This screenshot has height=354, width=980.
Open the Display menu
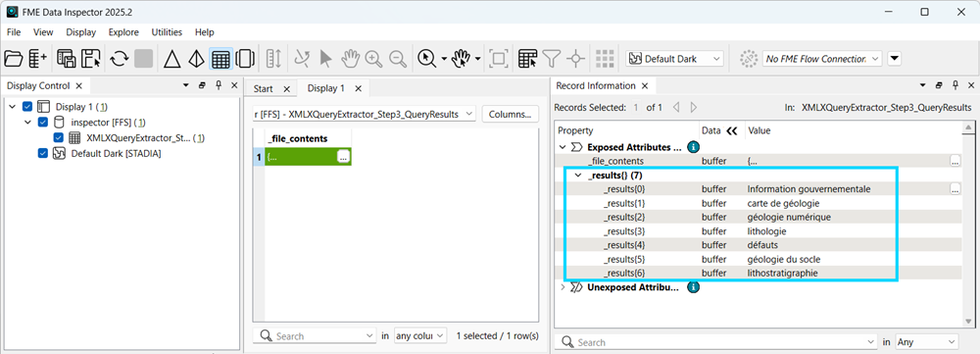pyautogui.click(x=81, y=32)
